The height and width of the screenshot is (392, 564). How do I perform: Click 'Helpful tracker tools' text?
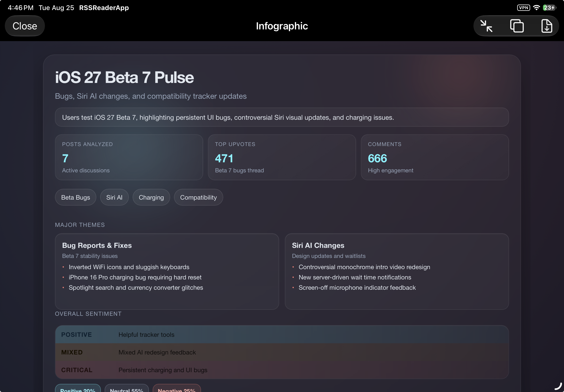point(146,335)
